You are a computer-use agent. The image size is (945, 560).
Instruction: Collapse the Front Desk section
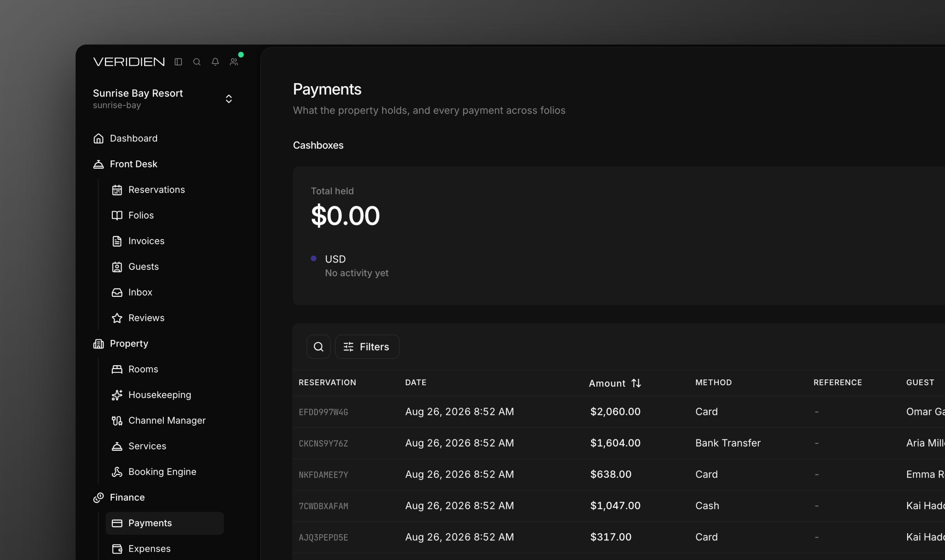click(x=133, y=164)
